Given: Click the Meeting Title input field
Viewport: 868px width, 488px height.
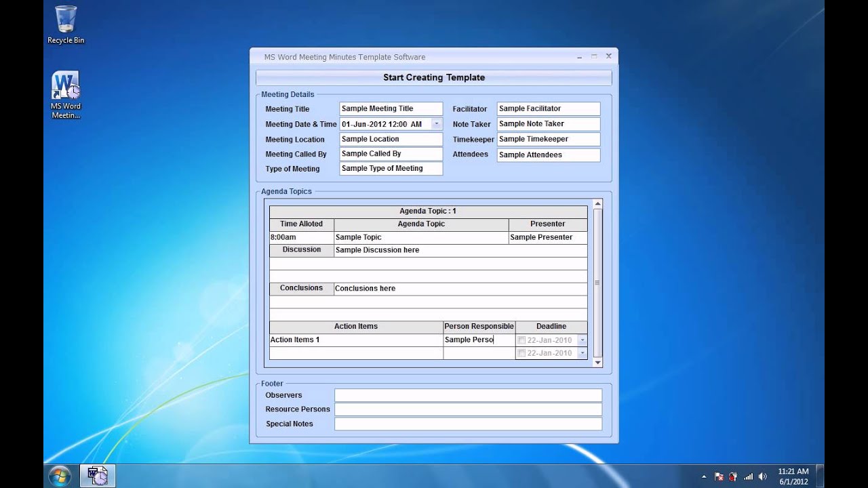Looking at the screenshot, I should point(391,108).
